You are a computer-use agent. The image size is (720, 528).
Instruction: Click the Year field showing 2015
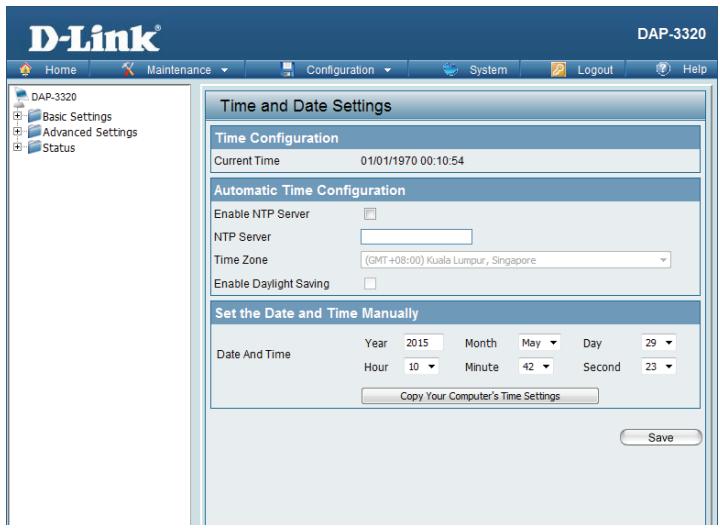tap(423, 343)
